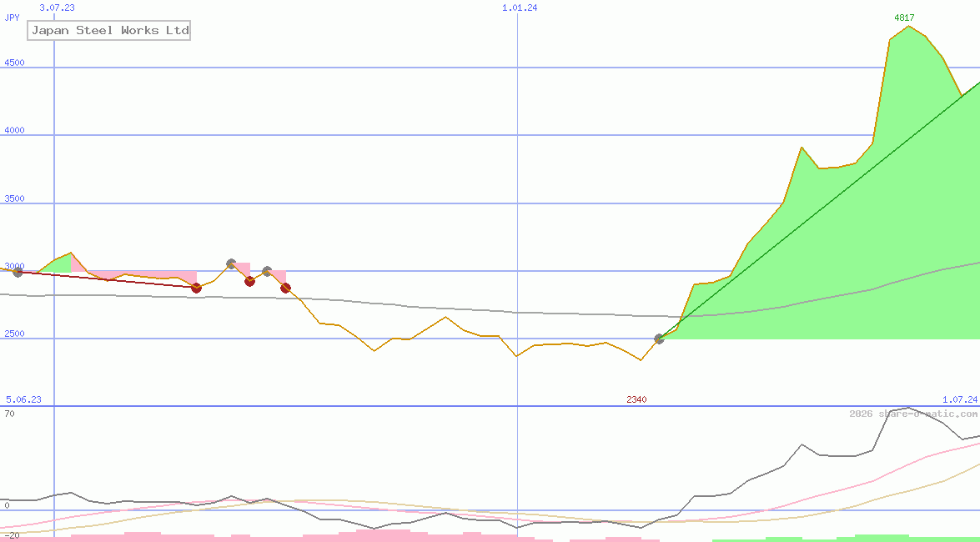Select the 1.01.24 date label

coord(520,8)
